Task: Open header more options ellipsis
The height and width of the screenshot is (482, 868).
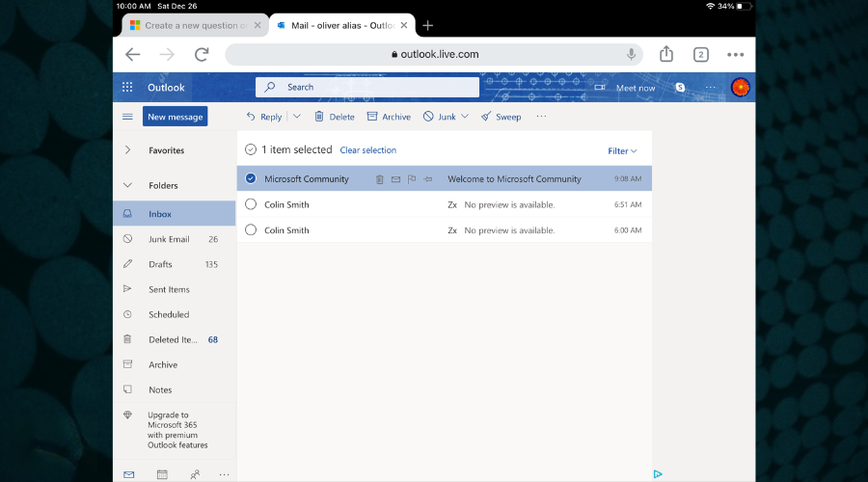Action: coord(711,88)
